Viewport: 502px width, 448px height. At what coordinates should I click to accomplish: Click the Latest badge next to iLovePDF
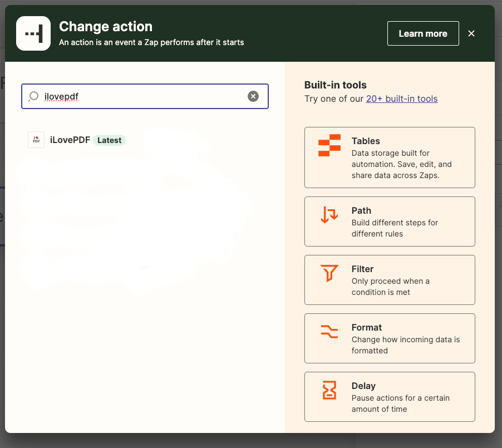click(109, 140)
